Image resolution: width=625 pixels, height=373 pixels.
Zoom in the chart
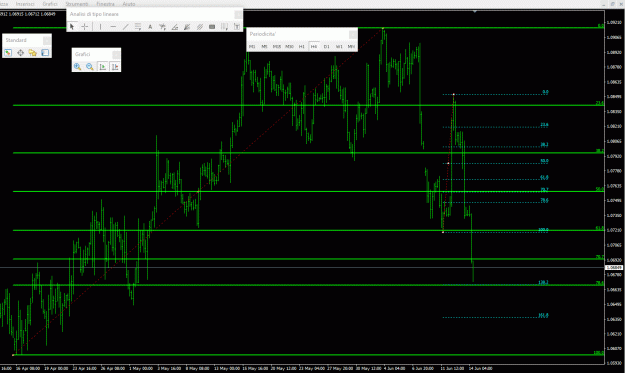78,67
